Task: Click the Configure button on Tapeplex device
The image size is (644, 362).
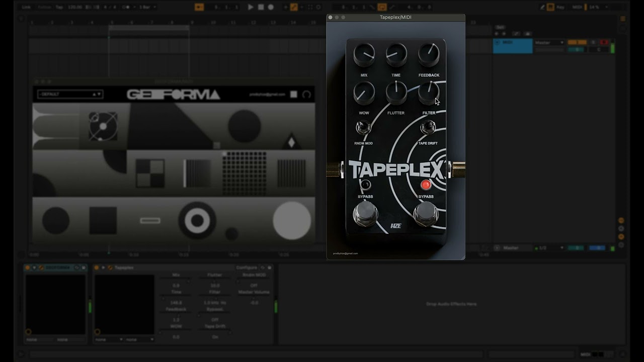Action: (x=247, y=268)
